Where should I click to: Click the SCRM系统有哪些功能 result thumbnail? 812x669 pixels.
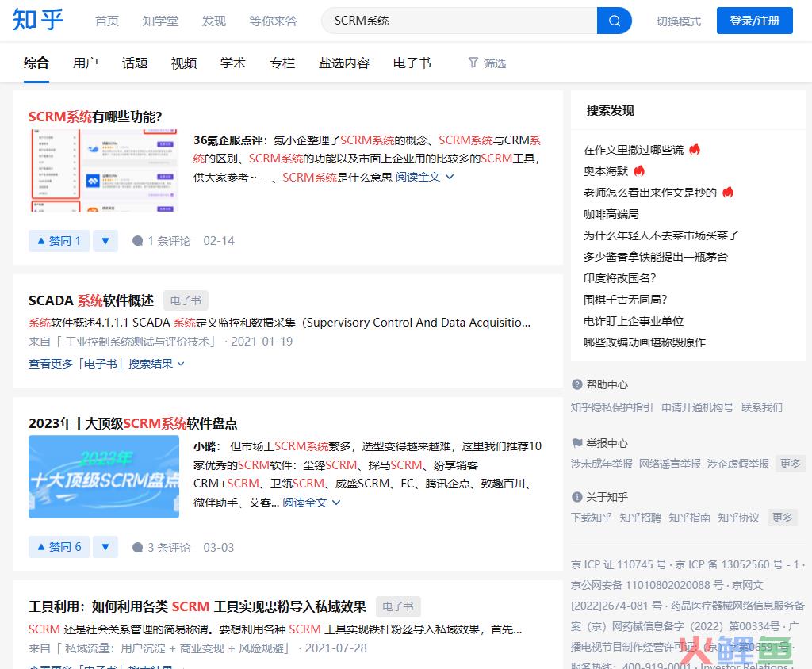pyautogui.click(x=104, y=170)
